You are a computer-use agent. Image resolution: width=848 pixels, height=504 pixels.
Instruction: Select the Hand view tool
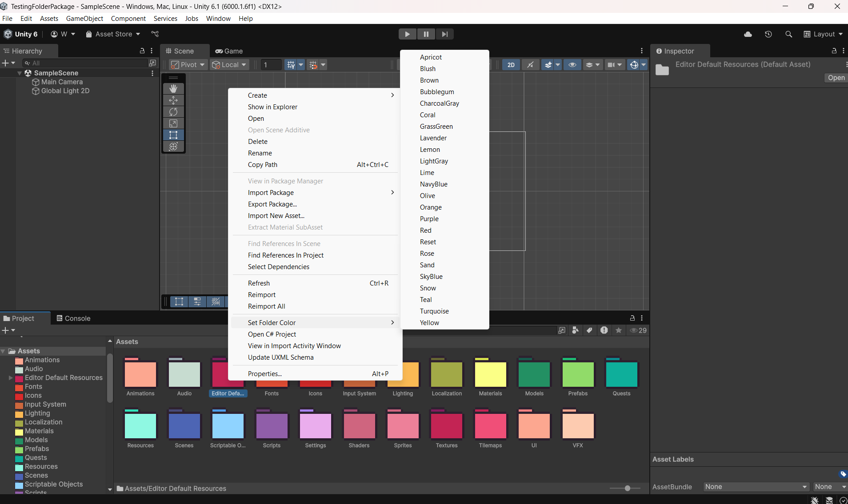click(173, 89)
